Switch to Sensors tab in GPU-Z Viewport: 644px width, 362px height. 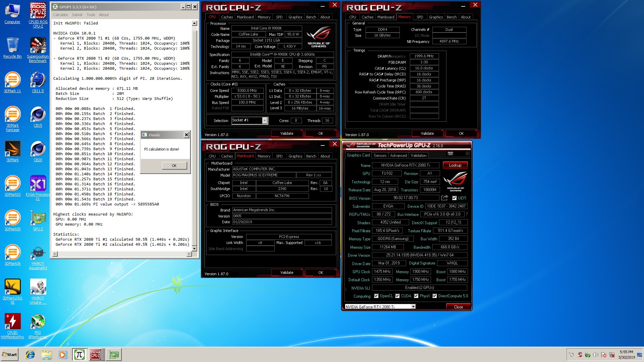pyautogui.click(x=380, y=156)
